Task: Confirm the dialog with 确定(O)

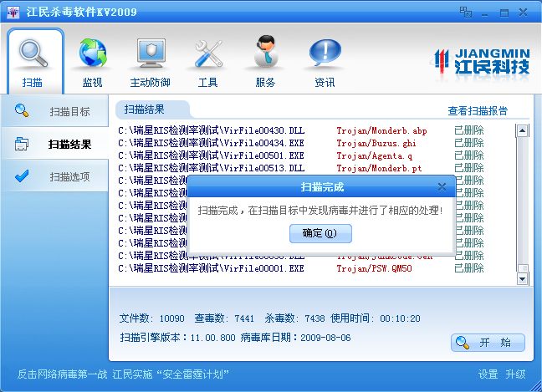Action: tap(320, 233)
